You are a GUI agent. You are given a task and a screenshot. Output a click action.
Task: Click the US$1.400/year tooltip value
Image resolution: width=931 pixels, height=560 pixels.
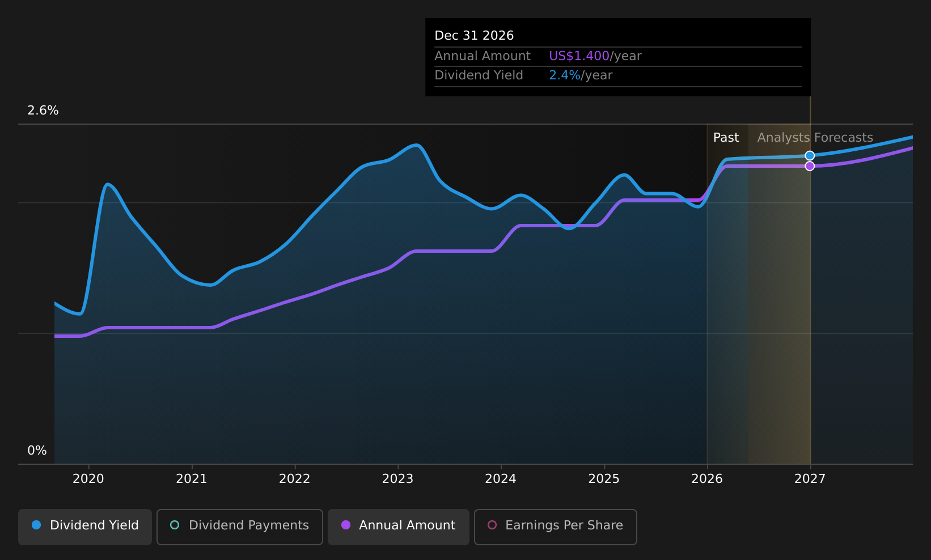coord(595,56)
